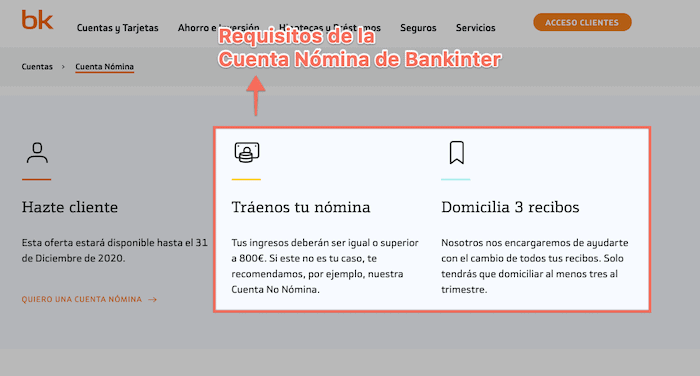Screen dimensions: 700x376
Task: Click the user profile icon above Hazte cliente
Action: pyautogui.click(x=37, y=153)
